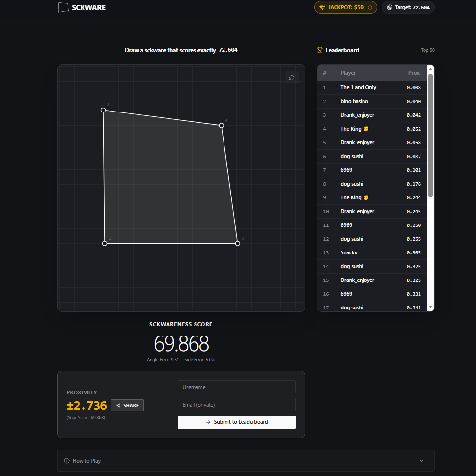
Task: Expand the How to Play chevron
Action: [x=421, y=460]
